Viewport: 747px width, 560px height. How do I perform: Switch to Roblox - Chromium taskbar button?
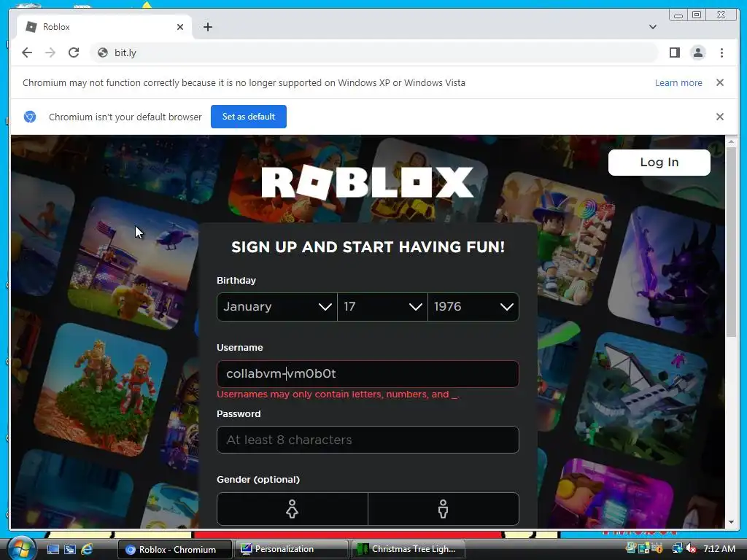point(175,549)
